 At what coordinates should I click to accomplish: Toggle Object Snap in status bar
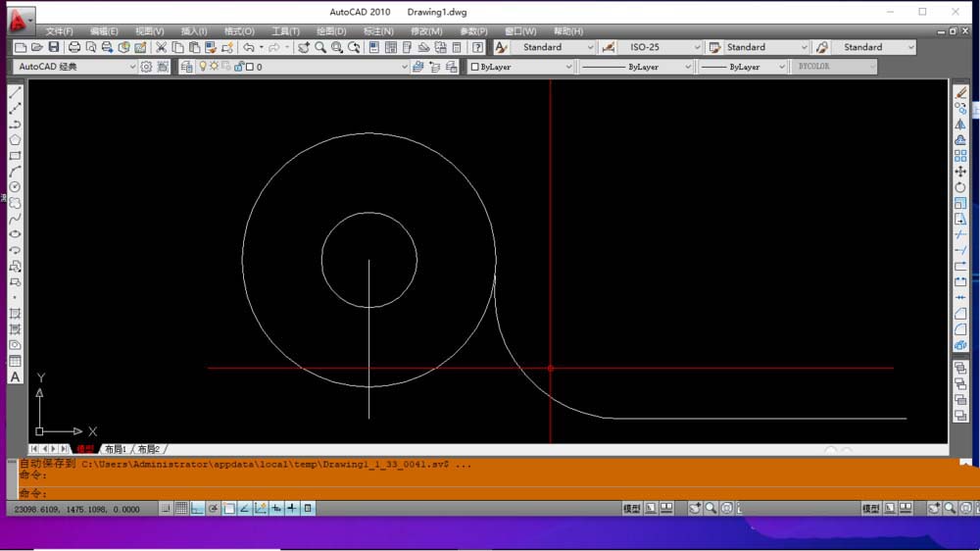pos(228,509)
